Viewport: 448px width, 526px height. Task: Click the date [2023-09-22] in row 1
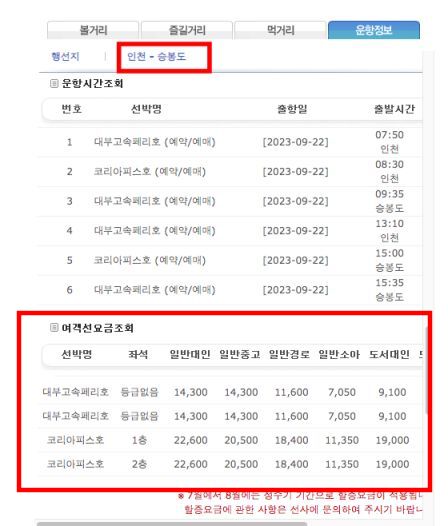click(x=295, y=142)
